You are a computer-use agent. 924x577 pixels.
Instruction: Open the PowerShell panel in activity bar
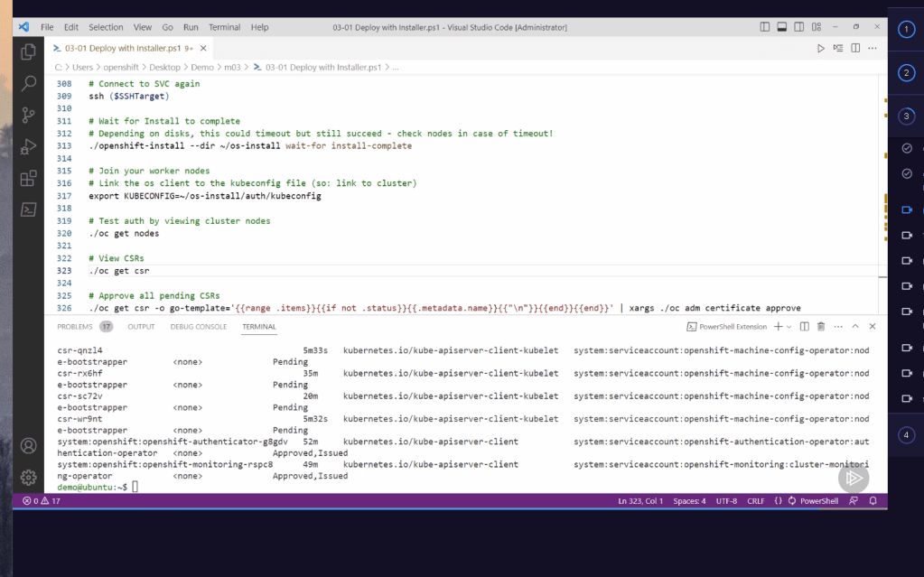tap(28, 209)
